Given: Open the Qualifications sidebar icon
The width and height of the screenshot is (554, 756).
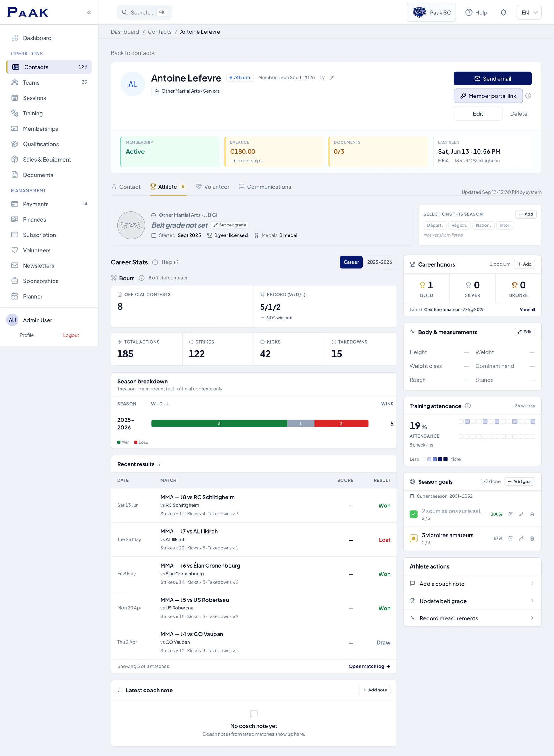Looking at the screenshot, I should [14, 144].
